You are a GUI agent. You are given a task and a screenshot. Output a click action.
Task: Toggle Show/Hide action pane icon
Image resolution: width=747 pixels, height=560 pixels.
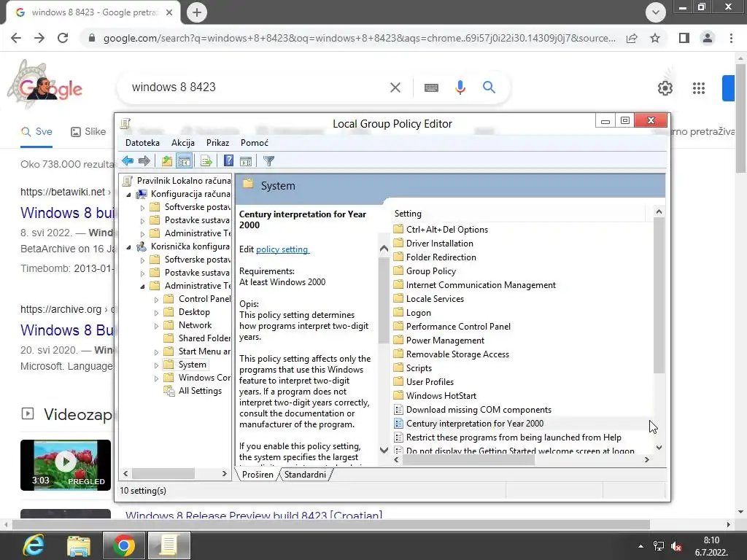point(246,161)
